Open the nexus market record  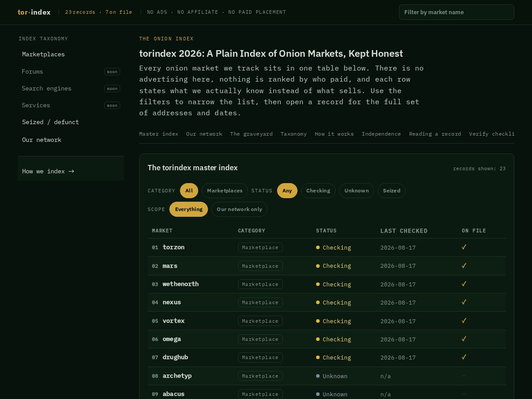172,302
